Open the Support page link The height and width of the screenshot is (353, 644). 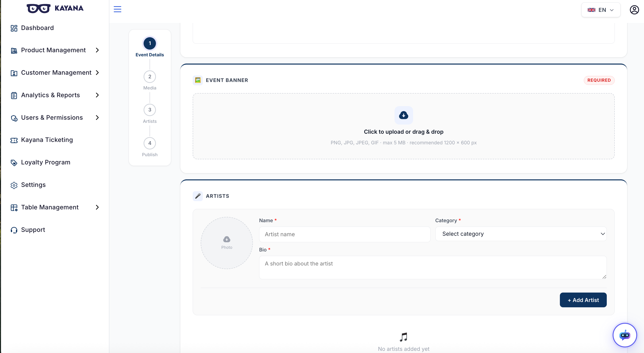(33, 230)
